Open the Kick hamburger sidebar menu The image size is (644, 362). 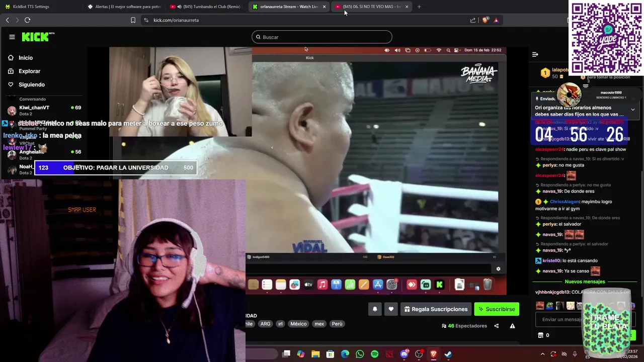(x=12, y=37)
